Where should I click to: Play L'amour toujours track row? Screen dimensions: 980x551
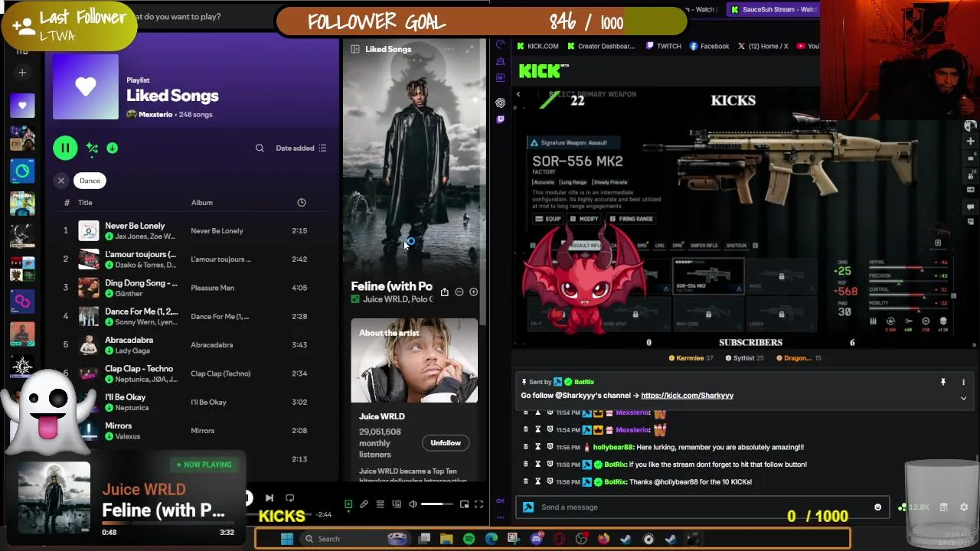tap(191, 259)
